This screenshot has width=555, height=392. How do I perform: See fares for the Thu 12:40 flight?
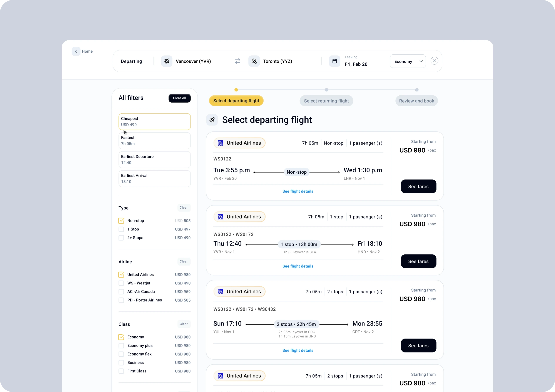(x=418, y=261)
